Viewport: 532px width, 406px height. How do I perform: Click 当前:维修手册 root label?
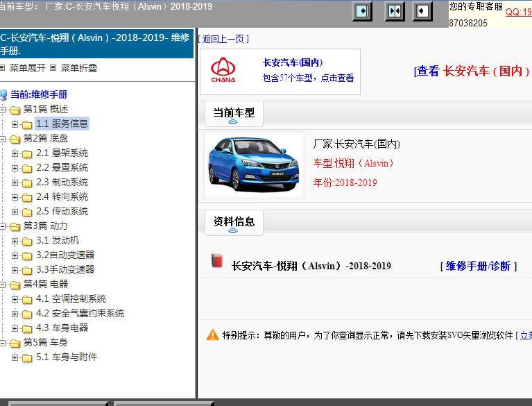point(39,94)
